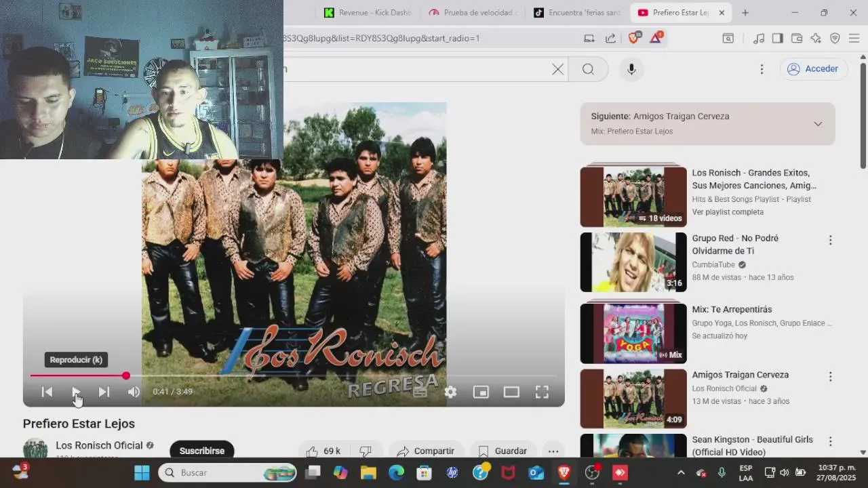Open options menu for Amigos Traigan Cerveza
This screenshot has width=868, height=488.
(830, 376)
